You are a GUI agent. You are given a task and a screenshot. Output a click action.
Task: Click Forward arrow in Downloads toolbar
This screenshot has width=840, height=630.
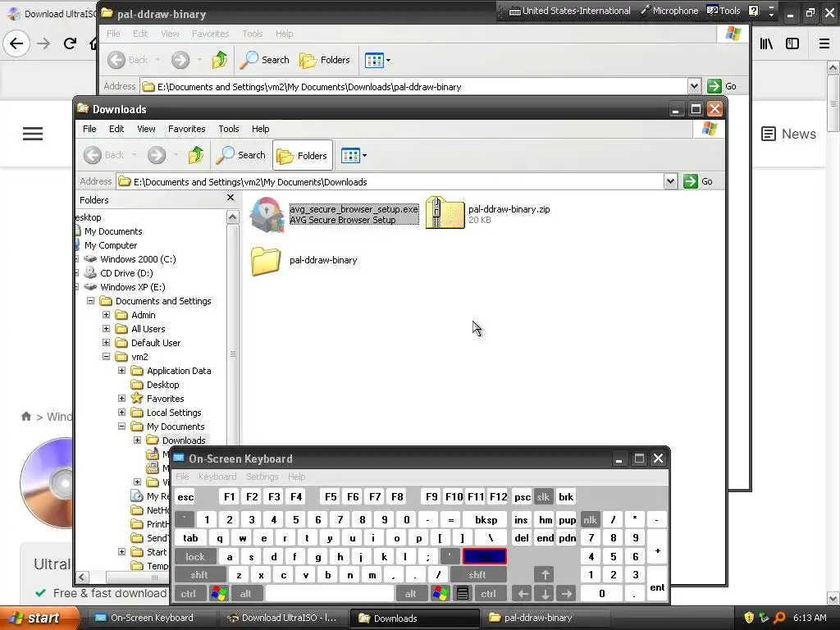click(x=157, y=155)
